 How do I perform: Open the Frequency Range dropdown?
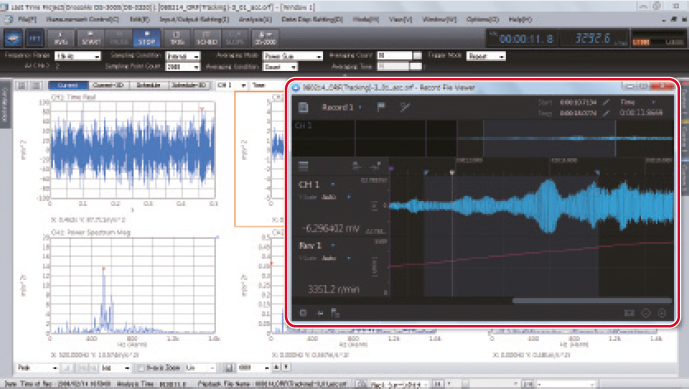[78, 56]
